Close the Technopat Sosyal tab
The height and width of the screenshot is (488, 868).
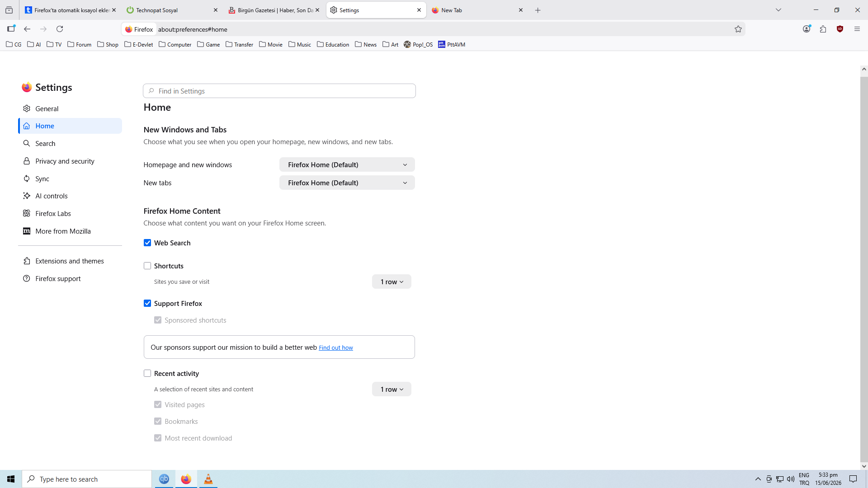[x=216, y=10]
